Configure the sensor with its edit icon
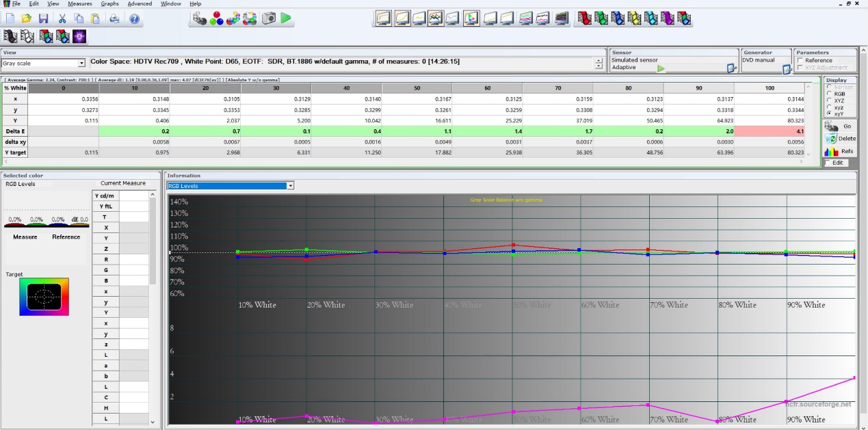 [731, 68]
